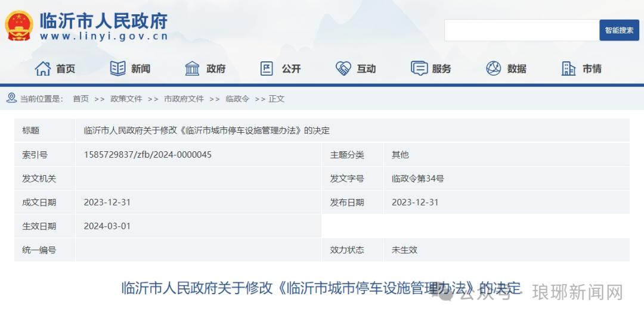The width and height of the screenshot is (644, 318).
Task: Go to 市政府文件 in breadcrumb
Action: [x=184, y=99]
